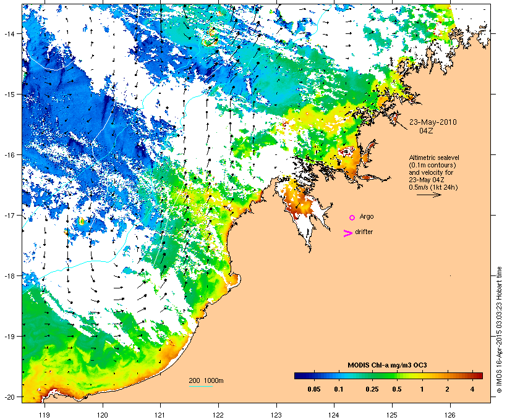Click the colorbar value 0.05
Screen dimensions: 507x420
(x=314, y=389)
